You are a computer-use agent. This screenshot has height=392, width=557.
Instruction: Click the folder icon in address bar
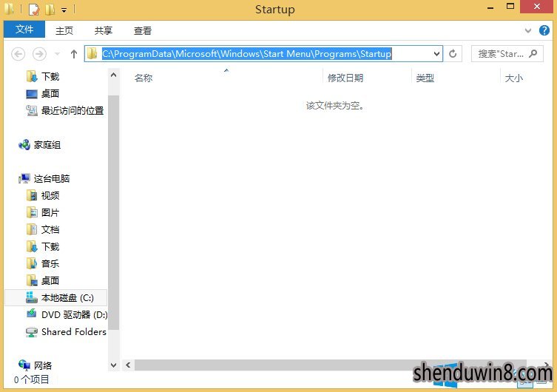(x=92, y=53)
